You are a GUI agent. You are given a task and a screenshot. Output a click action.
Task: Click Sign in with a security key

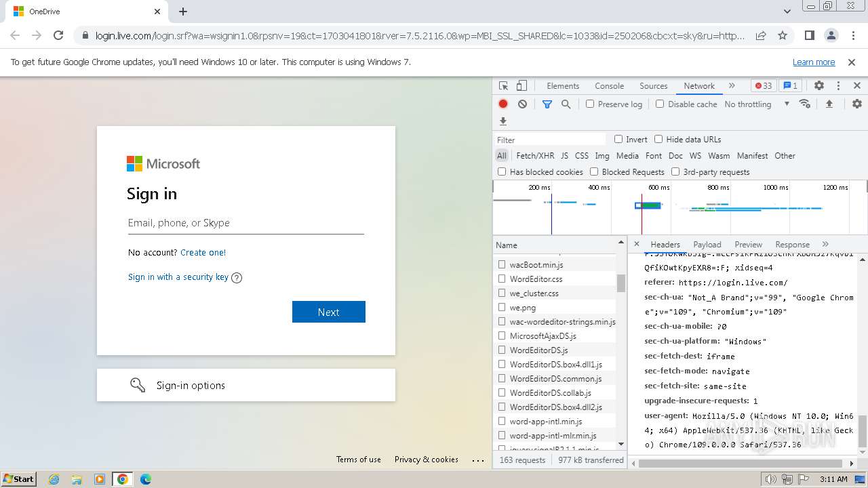[178, 277]
